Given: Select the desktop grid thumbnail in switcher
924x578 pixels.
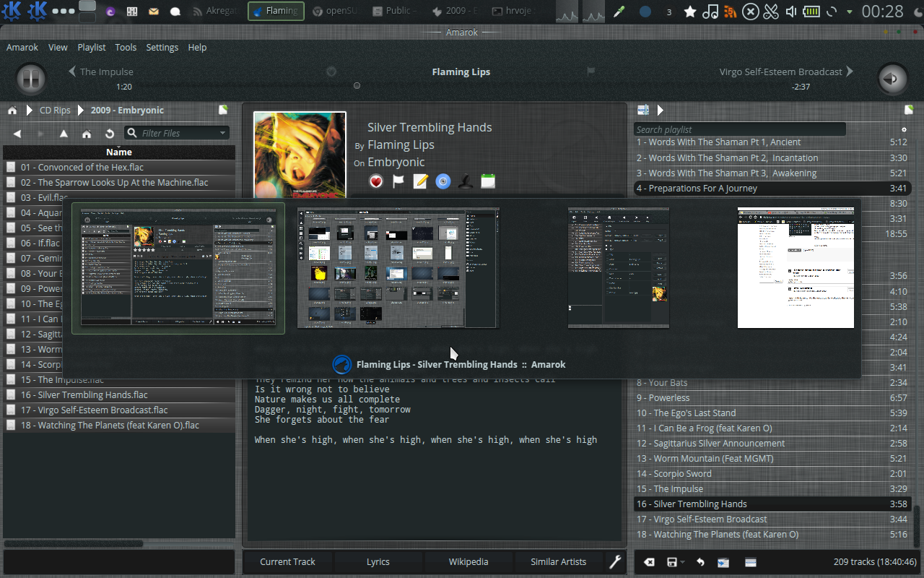Looking at the screenshot, I should [x=398, y=268].
